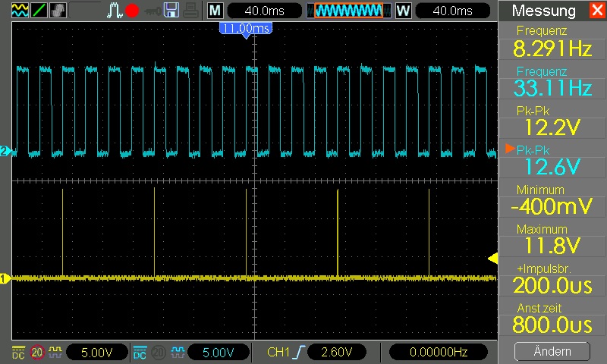The height and width of the screenshot is (364, 607).
Task: Click the Messung panel title
Action: pyautogui.click(x=543, y=11)
